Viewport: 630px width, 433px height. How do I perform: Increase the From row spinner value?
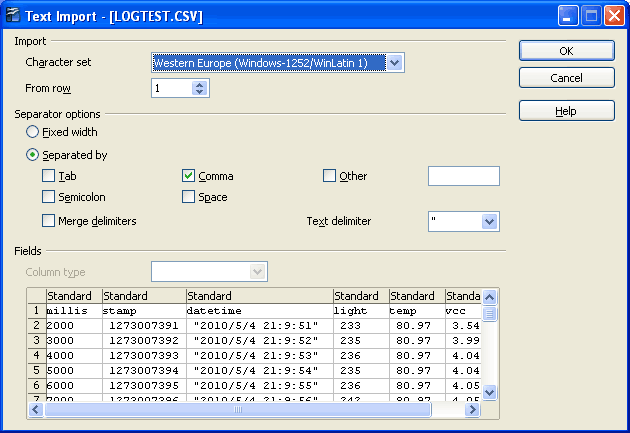pyautogui.click(x=200, y=84)
